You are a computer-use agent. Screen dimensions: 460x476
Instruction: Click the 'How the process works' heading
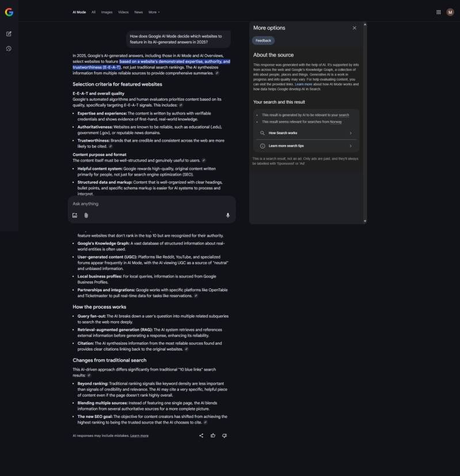(x=99, y=307)
